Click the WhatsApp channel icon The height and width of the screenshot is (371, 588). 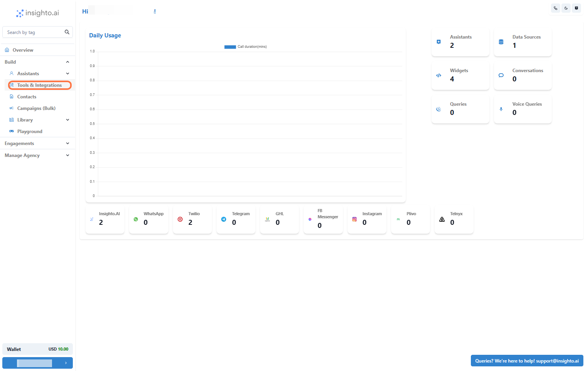click(136, 219)
